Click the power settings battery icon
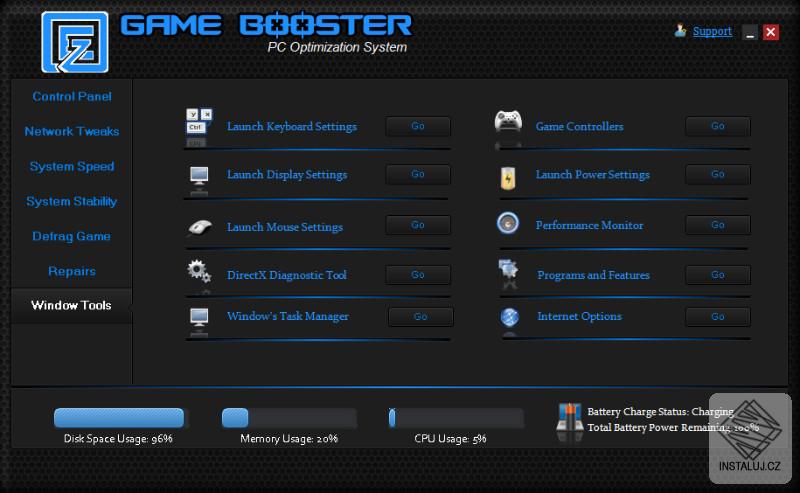This screenshot has height=493, width=800. (508, 178)
